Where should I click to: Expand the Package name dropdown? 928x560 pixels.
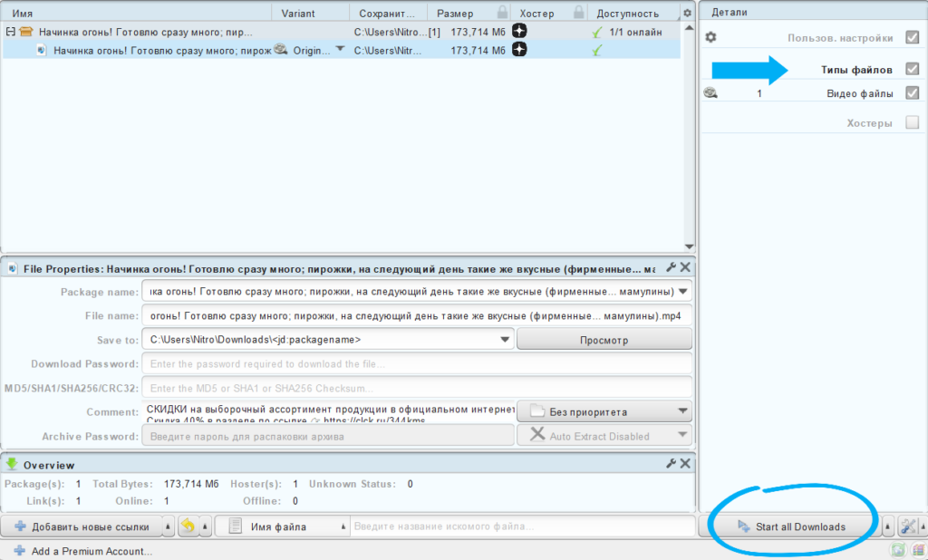point(683,291)
